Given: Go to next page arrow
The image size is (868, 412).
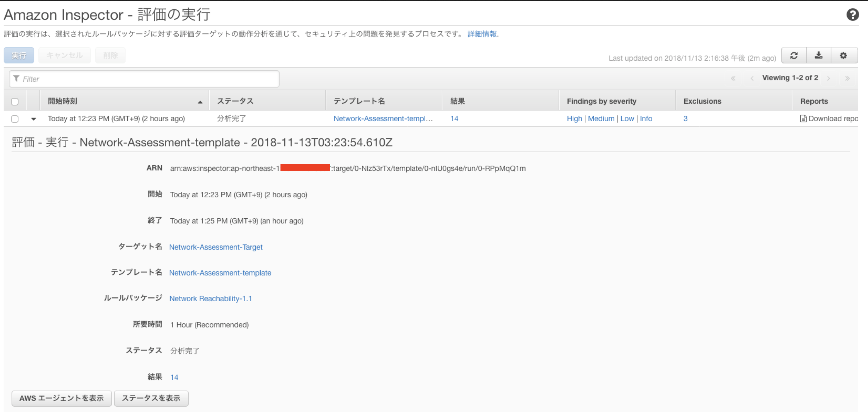Looking at the screenshot, I should click(x=828, y=78).
